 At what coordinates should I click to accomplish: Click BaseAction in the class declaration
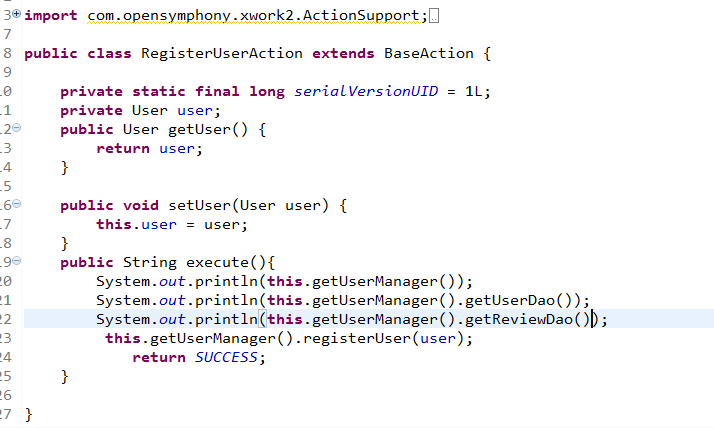click(x=428, y=53)
